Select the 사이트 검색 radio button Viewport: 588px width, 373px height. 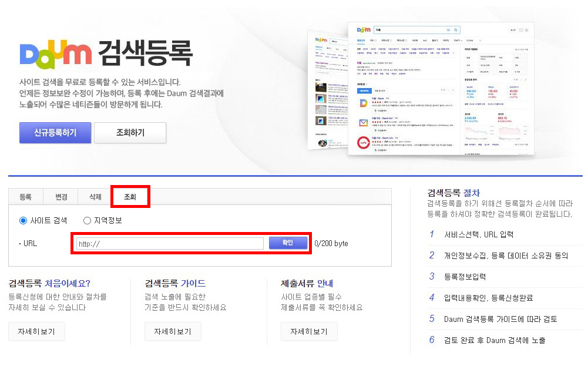pyautogui.click(x=23, y=220)
